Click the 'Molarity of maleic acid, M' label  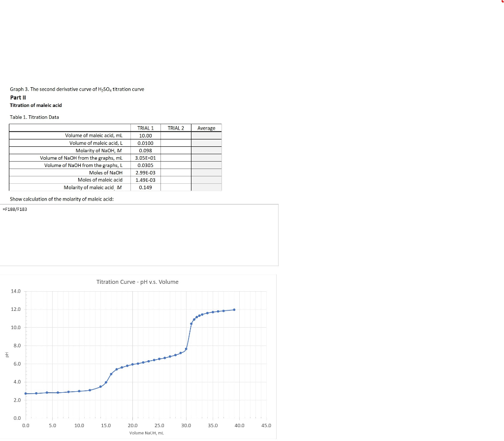click(93, 188)
